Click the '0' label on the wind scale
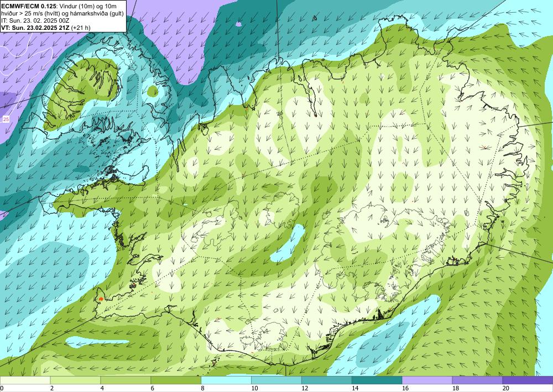Screen dimensions: 553x392 coord(2,388)
